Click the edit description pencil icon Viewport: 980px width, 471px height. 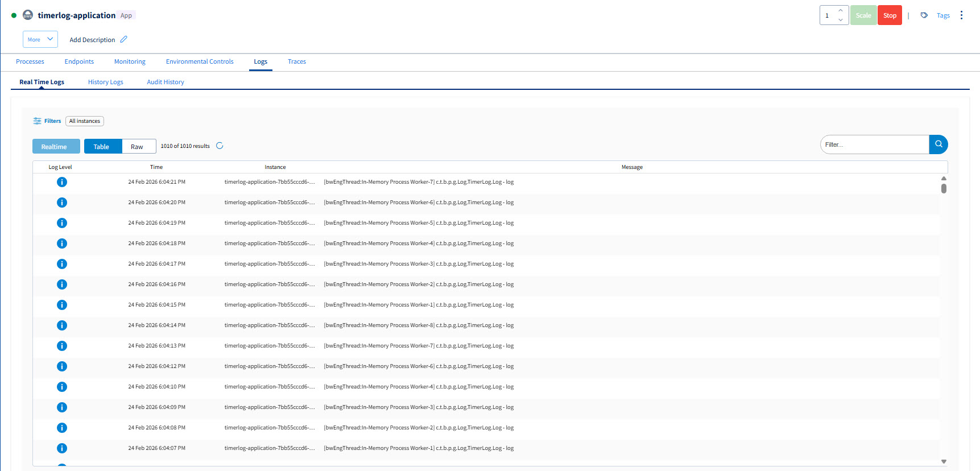(124, 39)
